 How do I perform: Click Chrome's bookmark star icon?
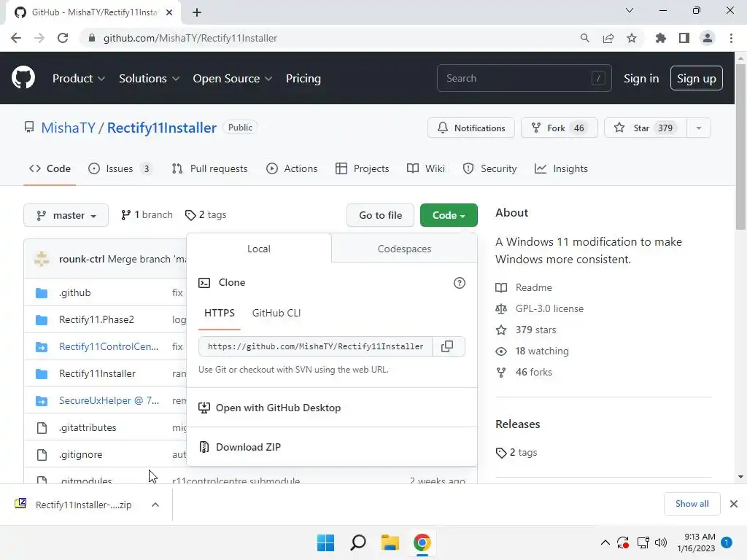point(632,38)
